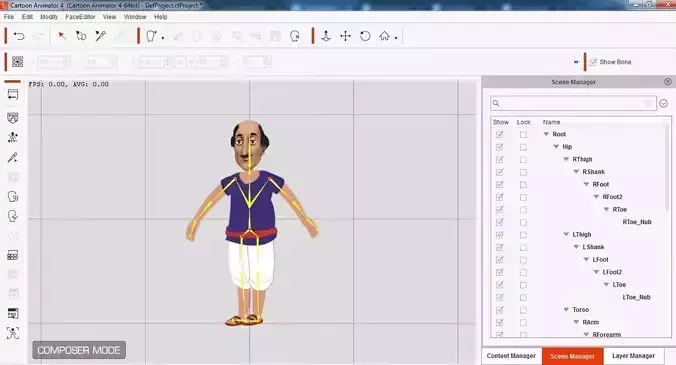Image resolution: width=676 pixels, height=365 pixels.
Task: Select the Z-axis move tool icon
Action: tap(326, 36)
